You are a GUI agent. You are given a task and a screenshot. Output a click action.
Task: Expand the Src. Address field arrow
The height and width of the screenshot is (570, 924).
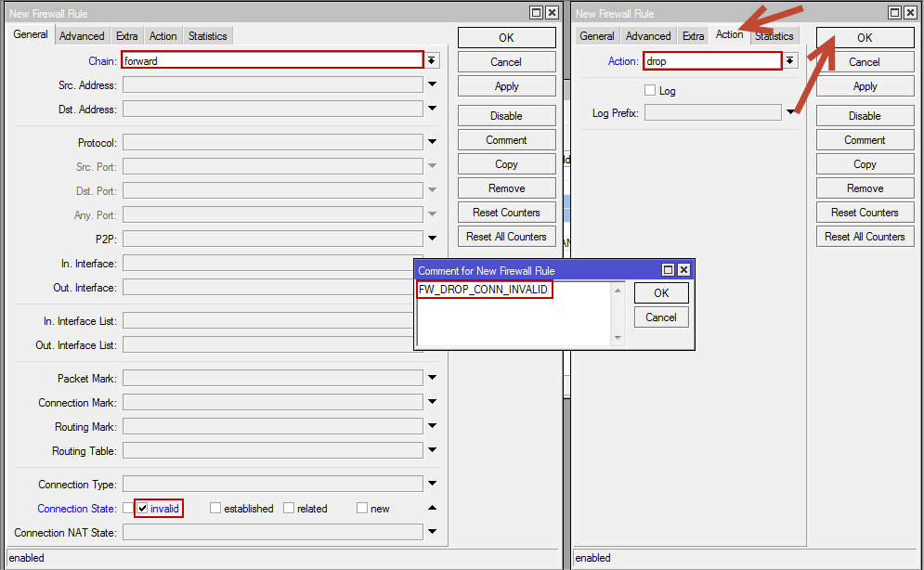(432, 84)
